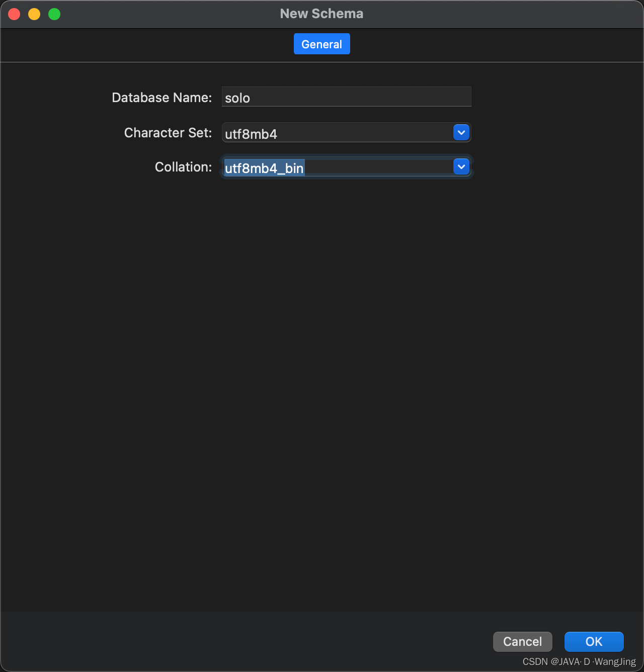This screenshot has width=644, height=672.
Task: Confirm schema creation with OK
Action: (594, 642)
